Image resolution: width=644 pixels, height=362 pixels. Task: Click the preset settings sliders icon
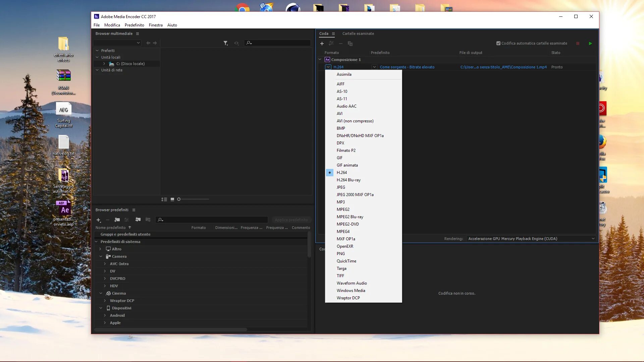pyautogui.click(x=126, y=220)
